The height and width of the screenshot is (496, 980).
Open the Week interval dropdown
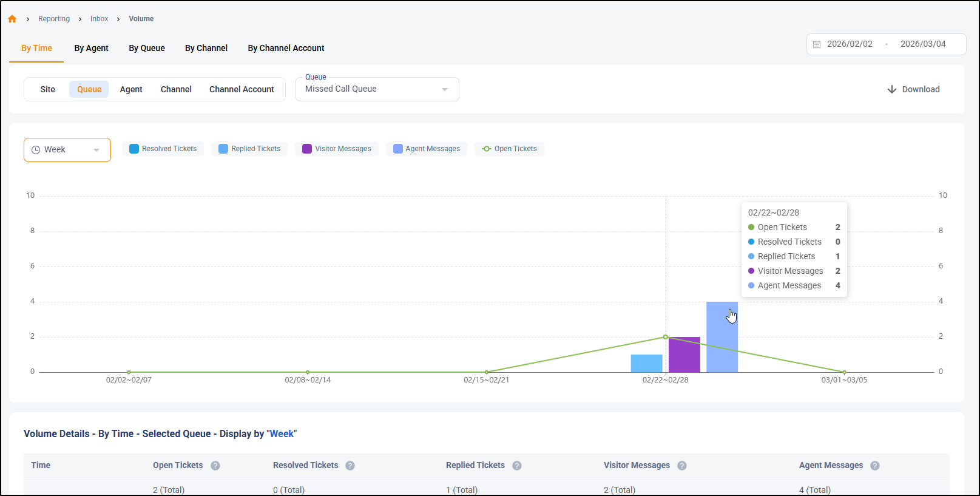click(x=67, y=150)
